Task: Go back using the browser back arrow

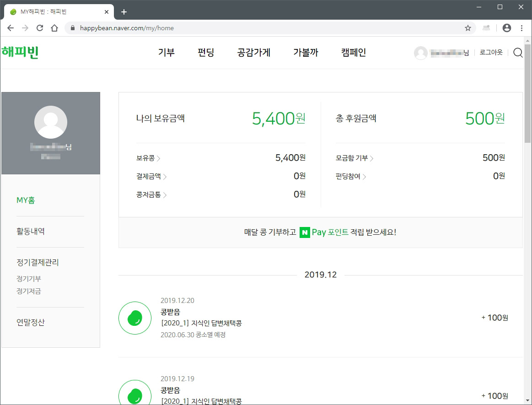Action: 11,28
